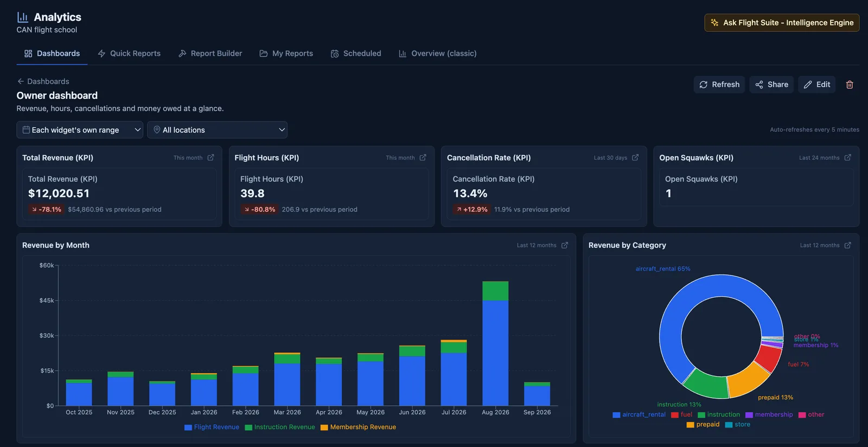Click the location pin icon in All locations

(157, 130)
